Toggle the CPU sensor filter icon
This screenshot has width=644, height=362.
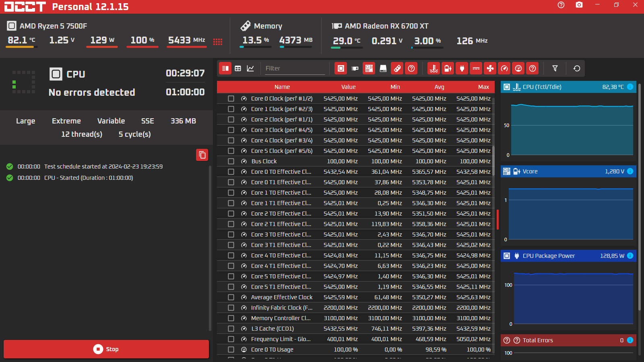(x=341, y=68)
